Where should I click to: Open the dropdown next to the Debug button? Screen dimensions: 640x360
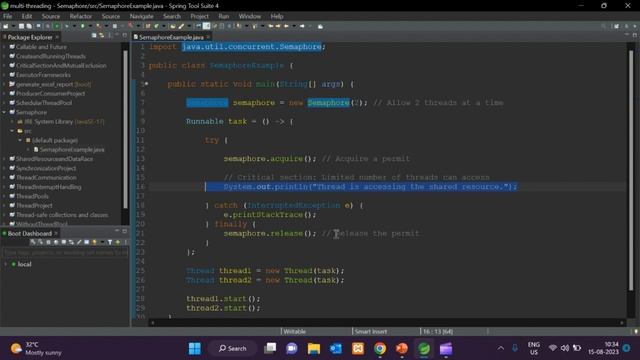(x=73, y=26)
